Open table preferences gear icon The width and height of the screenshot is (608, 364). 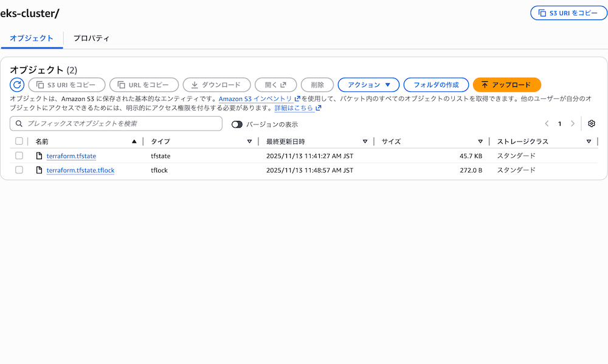pyautogui.click(x=592, y=124)
